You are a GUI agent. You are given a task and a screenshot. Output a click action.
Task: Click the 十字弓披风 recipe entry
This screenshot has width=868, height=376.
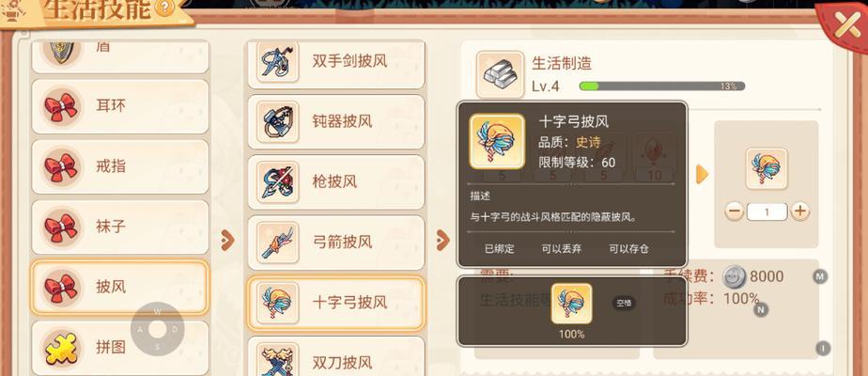point(336,303)
